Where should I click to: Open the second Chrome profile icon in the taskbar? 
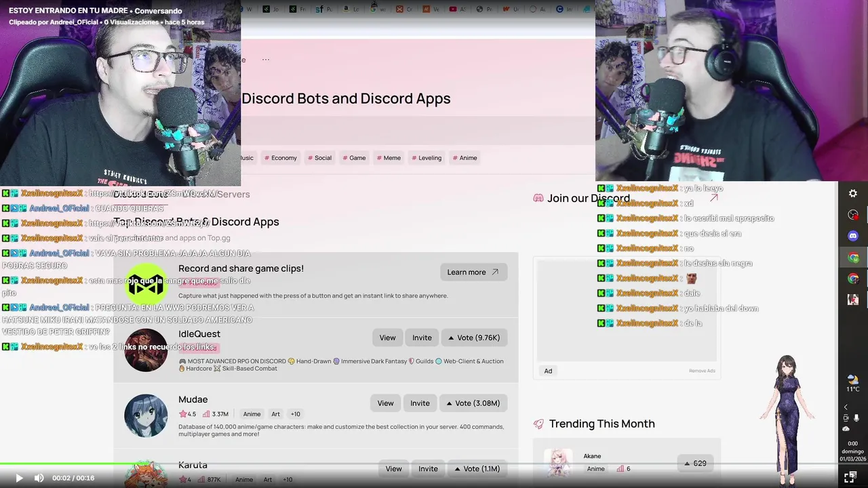pyautogui.click(x=853, y=279)
